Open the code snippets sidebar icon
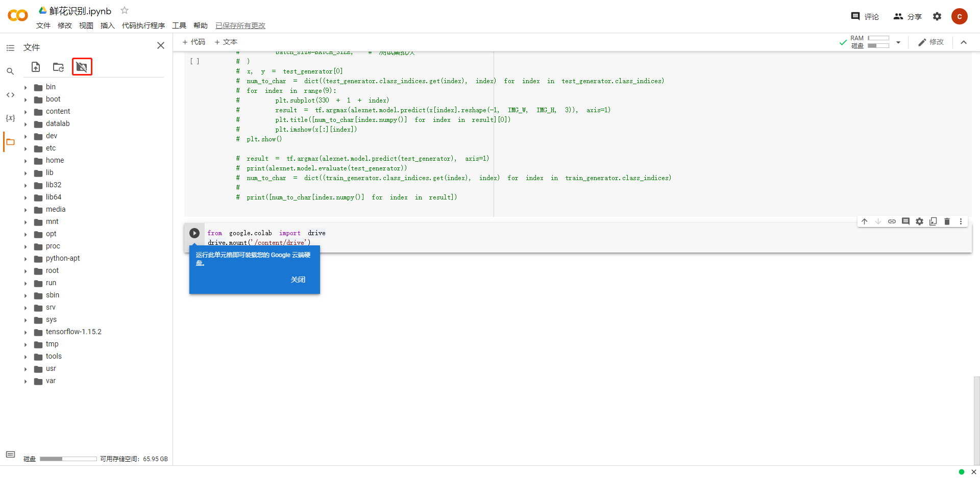 coord(10,95)
